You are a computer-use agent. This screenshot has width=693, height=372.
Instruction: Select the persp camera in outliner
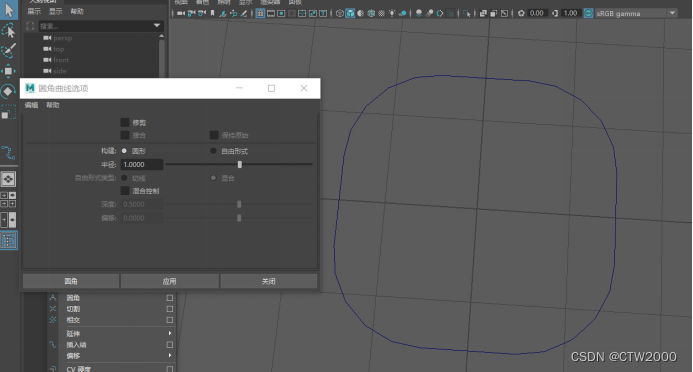click(62, 38)
